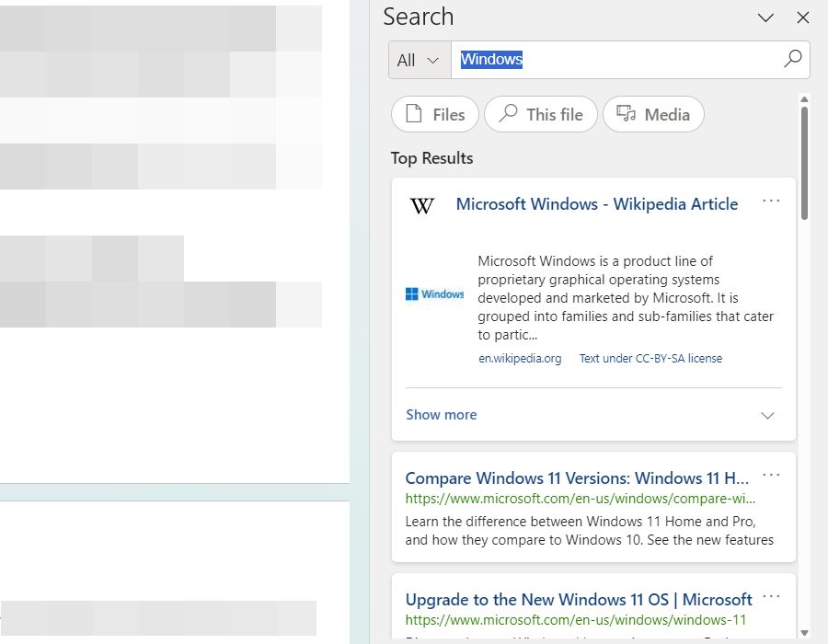Click the Wikipedia W logo icon
The image size is (828, 644).
coord(422,205)
